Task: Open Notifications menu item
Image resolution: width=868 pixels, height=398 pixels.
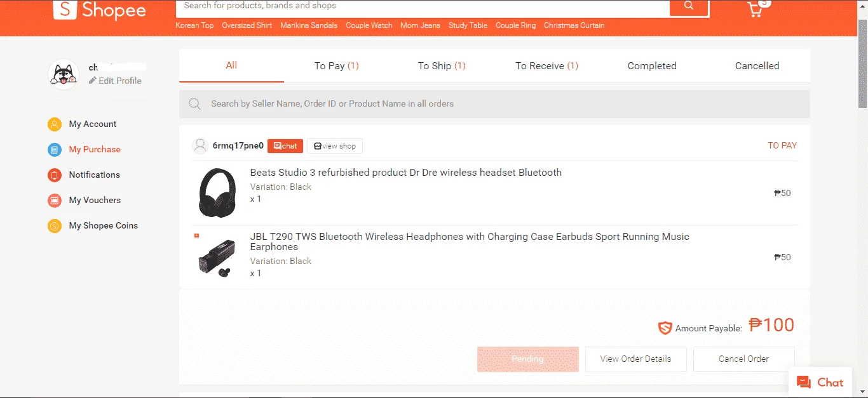Action: (94, 175)
